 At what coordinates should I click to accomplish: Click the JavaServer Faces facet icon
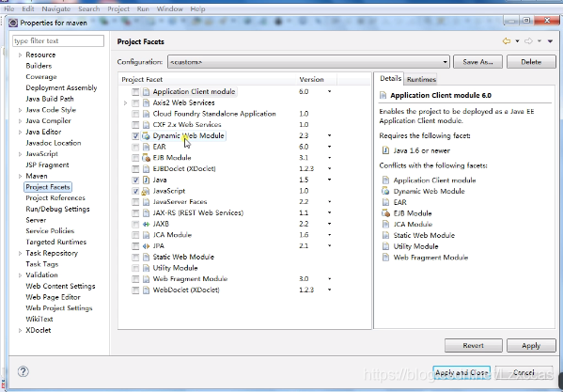tap(146, 202)
